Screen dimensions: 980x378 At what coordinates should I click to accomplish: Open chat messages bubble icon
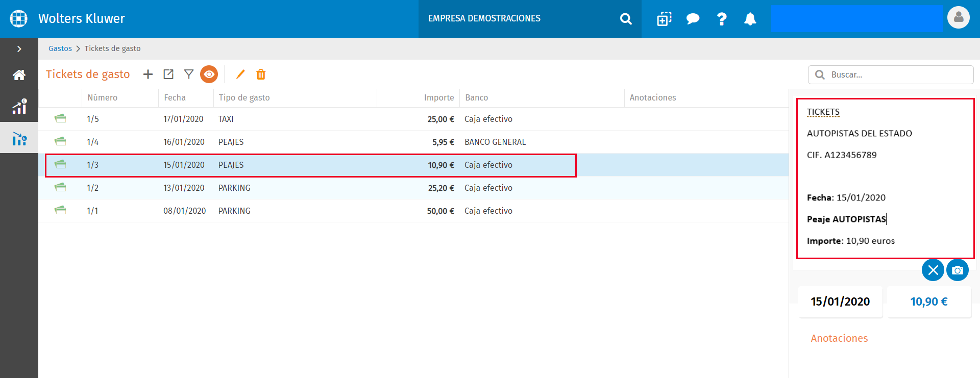click(693, 19)
